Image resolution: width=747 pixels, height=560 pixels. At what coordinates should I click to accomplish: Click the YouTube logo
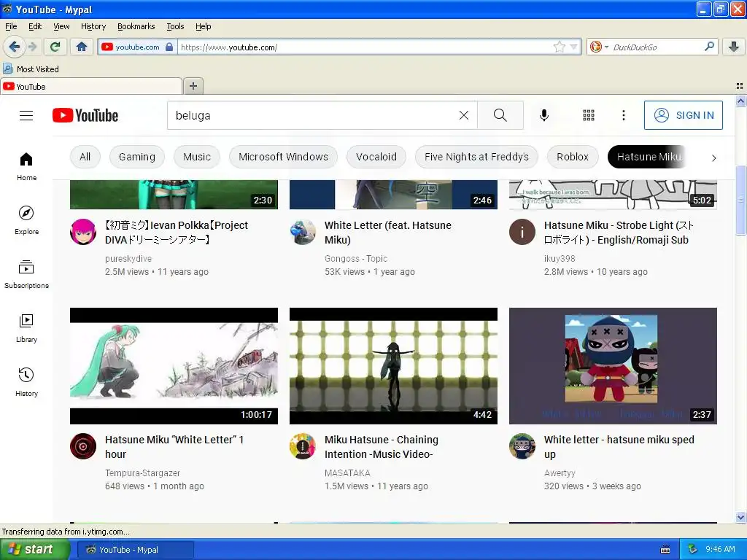point(85,115)
